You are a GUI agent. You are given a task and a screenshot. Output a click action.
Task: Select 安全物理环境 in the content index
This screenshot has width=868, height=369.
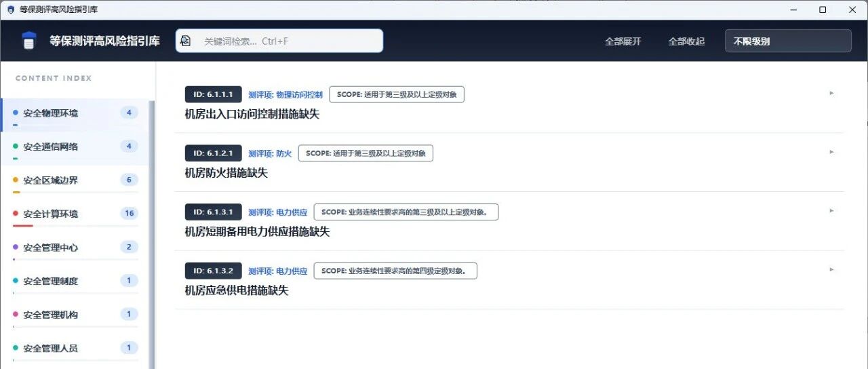click(75, 115)
